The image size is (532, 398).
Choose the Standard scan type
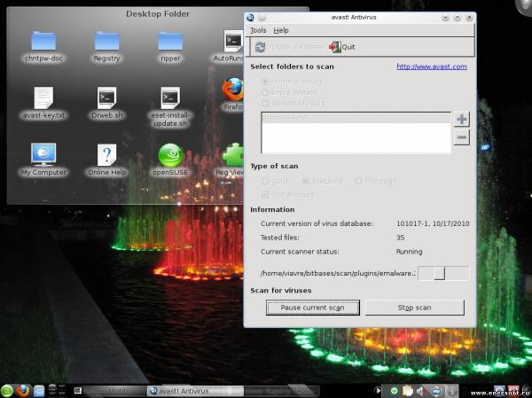pyautogui.click(x=306, y=181)
